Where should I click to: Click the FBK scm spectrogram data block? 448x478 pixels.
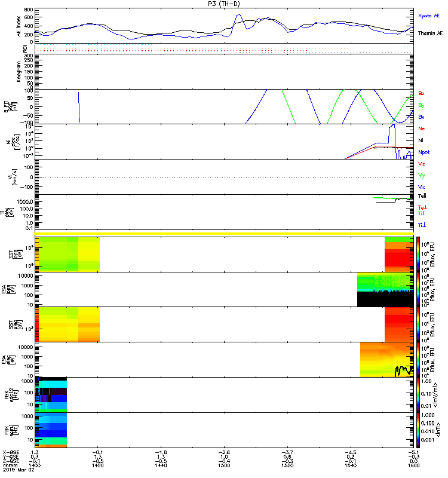(x=51, y=430)
